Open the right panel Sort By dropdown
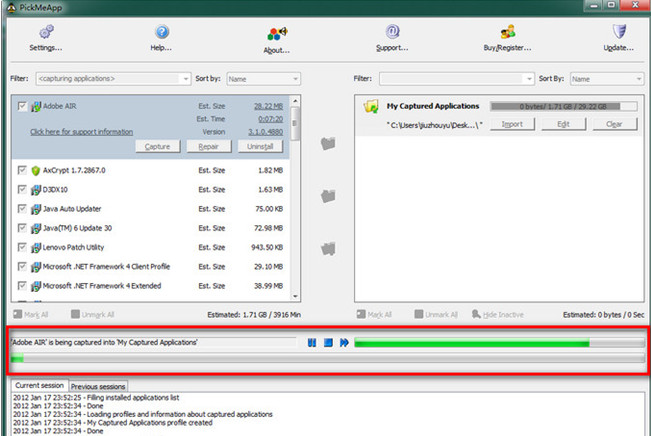The width and height of the screenshot is (651, 436). coord(637,78)
